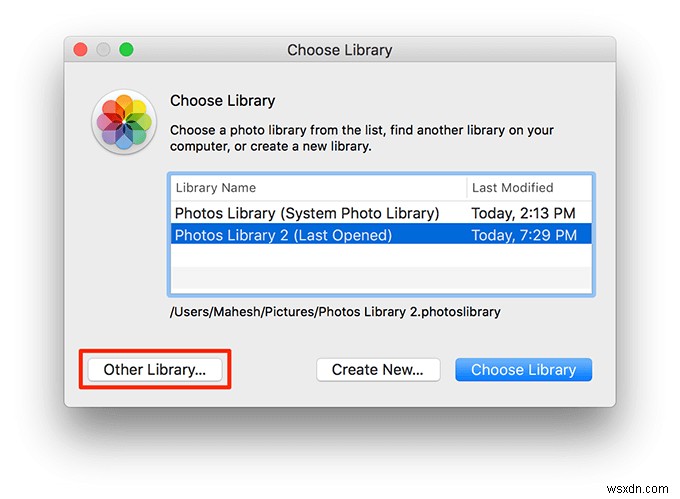Click the Today, 7:29 PM modified time
This screenshot has height=499, width=680.
click(524, 235)
